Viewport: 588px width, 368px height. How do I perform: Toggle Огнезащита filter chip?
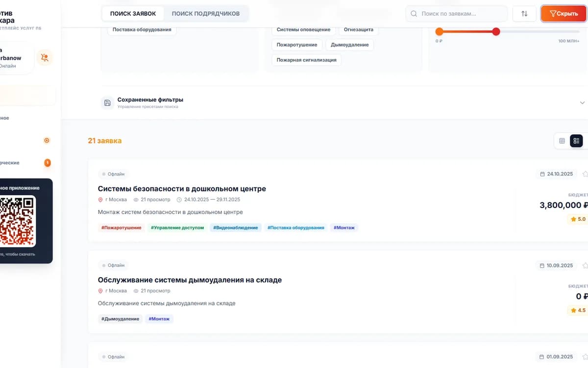click(359, 29)
